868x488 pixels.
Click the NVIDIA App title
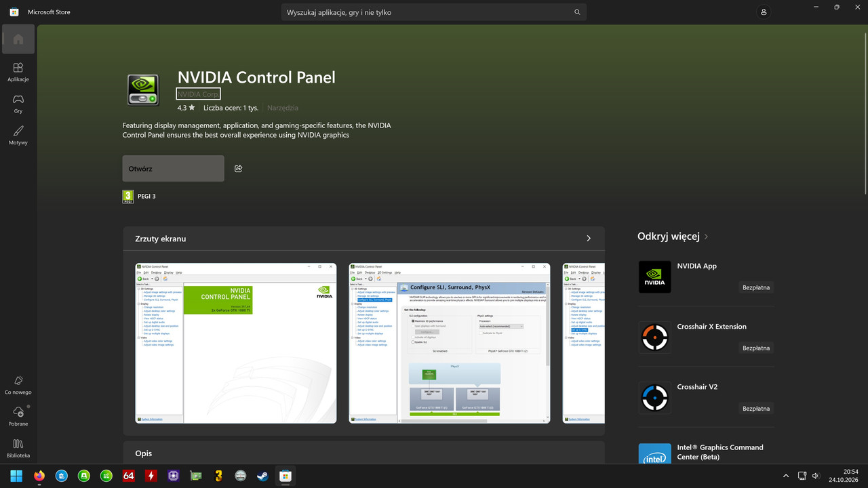click(x=696, y=266)
